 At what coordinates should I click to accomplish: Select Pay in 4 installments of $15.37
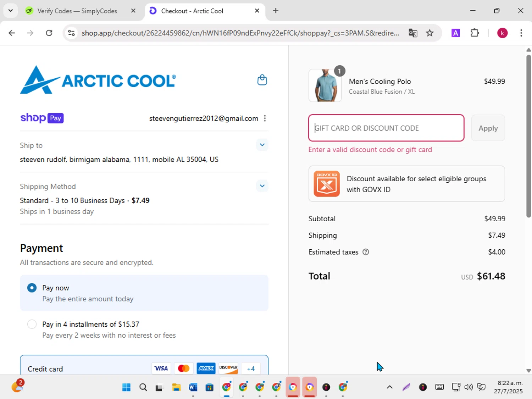32,324
